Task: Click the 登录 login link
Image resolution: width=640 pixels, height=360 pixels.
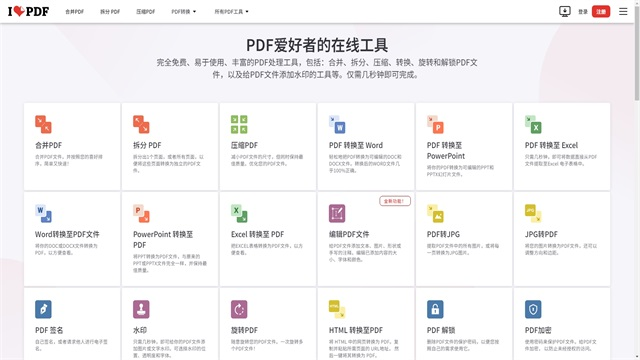Action: (583, 11)
